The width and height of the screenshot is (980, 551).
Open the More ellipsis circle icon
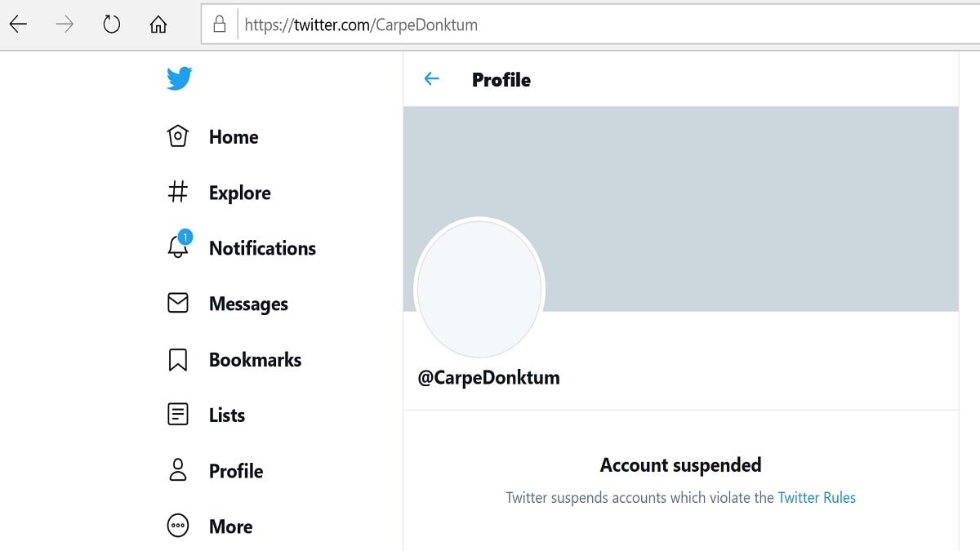click(x=177, y=526)
